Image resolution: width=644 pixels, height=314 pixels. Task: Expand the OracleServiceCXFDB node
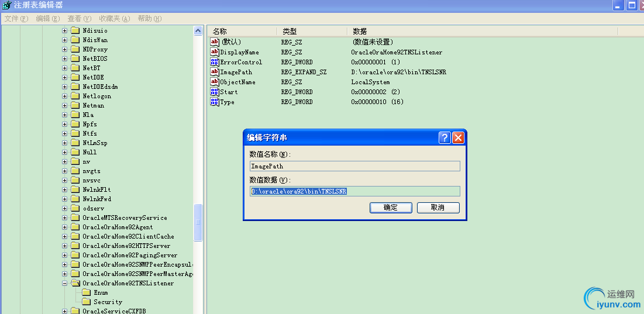tap(64, 311)
